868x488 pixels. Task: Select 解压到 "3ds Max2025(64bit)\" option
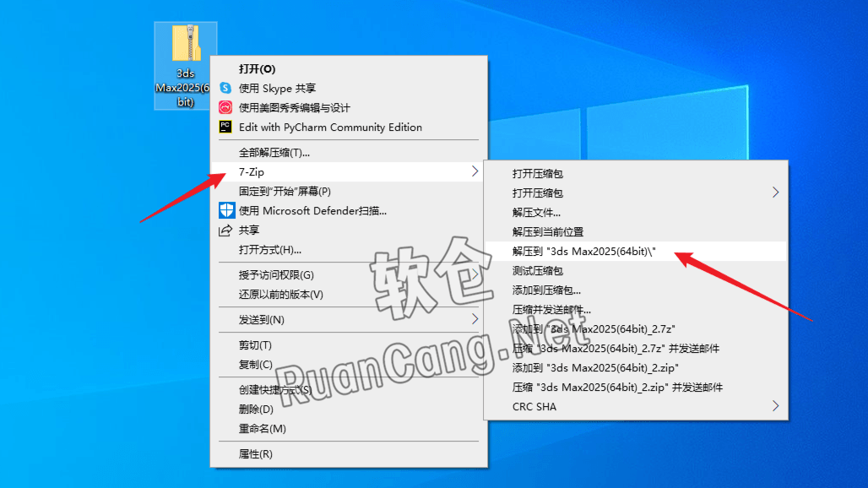click(x=584, y=251)
